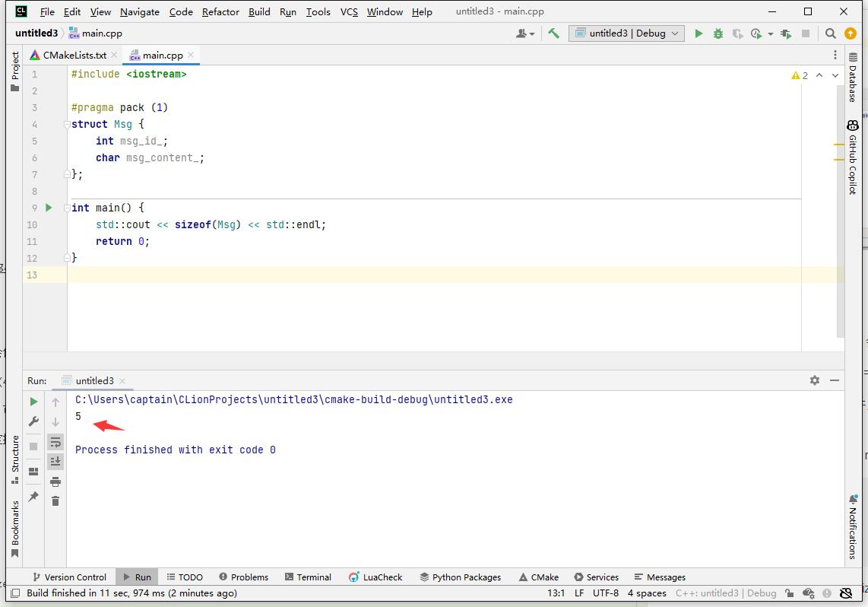Open the untitled3.exe path link
Screen dimensions: 868x607
294,400
